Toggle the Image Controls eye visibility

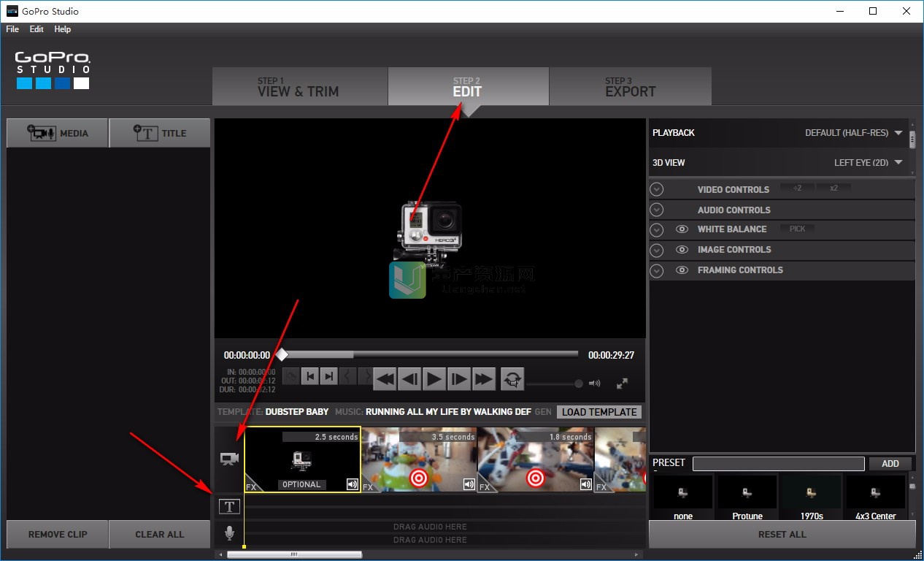(682, 250)
